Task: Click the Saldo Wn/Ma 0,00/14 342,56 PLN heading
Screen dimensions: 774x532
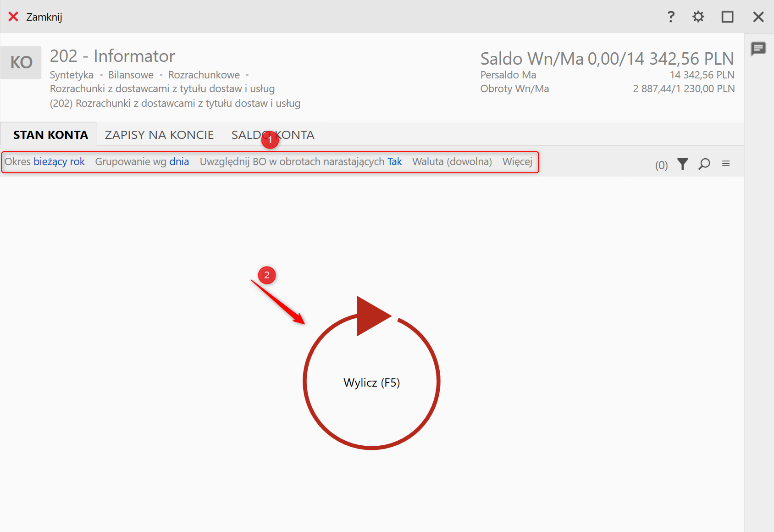Action: (x=607, y=59)
